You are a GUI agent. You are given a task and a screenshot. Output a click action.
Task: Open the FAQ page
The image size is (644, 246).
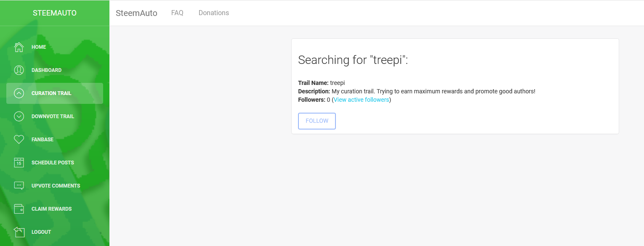(x=177, y=13)
